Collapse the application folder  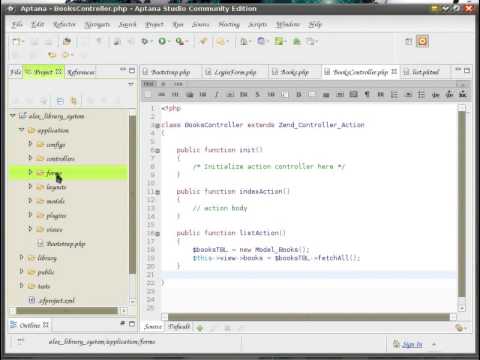[21, 130]
